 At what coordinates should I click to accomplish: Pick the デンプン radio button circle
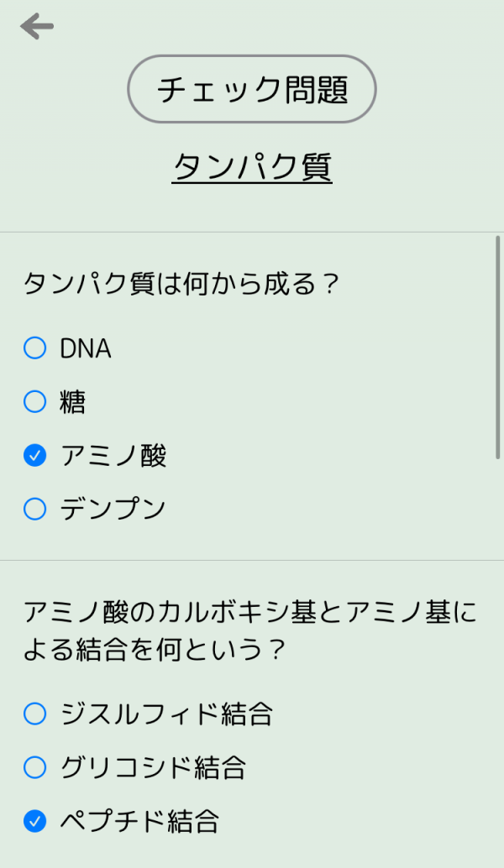click(x=34, y=509)
